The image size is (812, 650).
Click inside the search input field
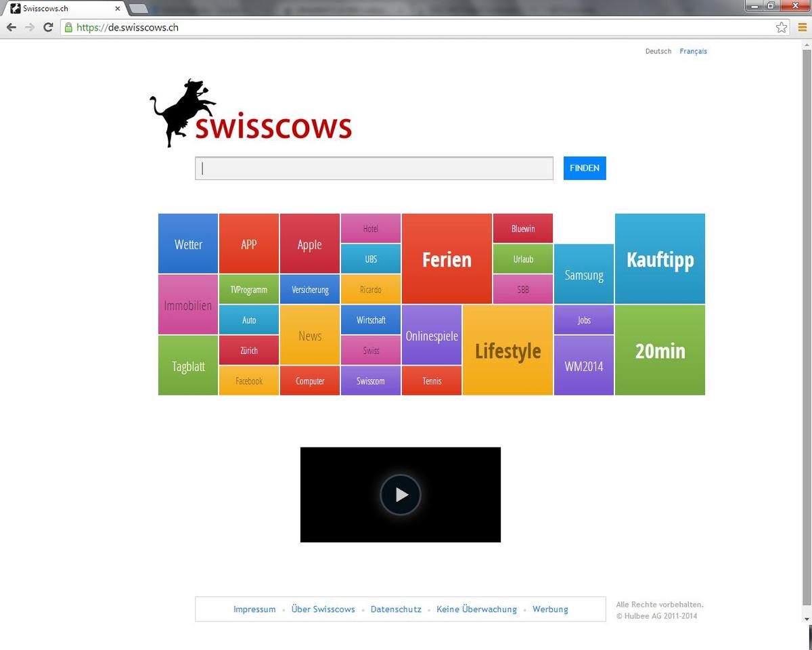click(x=374, y=168)
